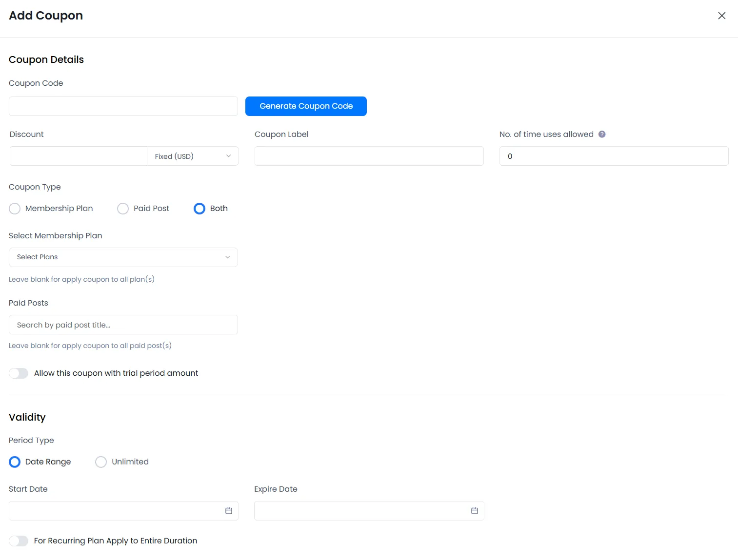Click the number of uses allowed field
This screenshot has height=560, width=738.
[613, 156]
